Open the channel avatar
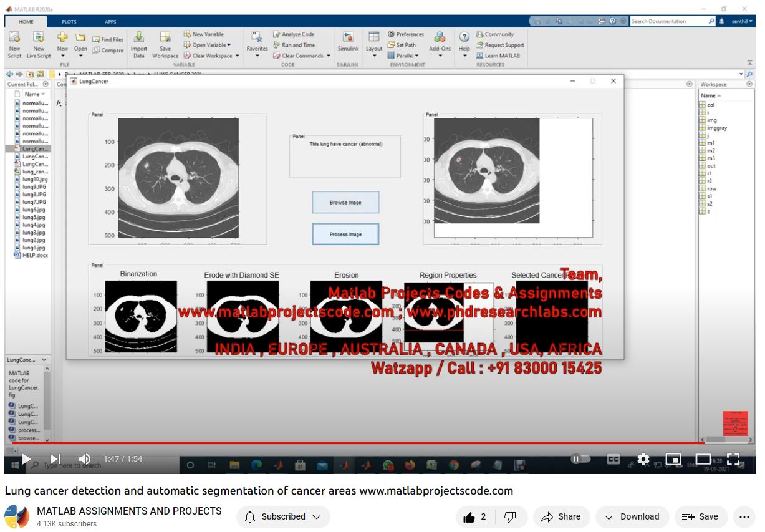 pyautogui.click(x=17, y=517)
